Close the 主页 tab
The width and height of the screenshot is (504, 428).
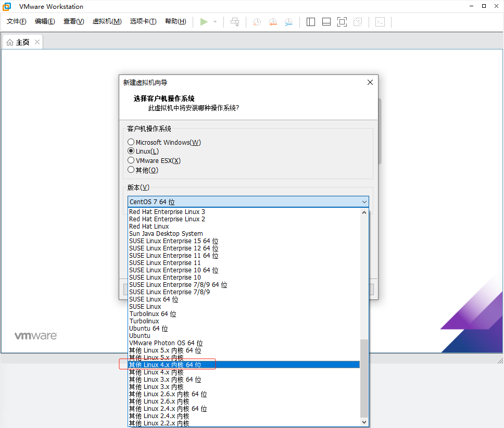[x=37, y=42]
